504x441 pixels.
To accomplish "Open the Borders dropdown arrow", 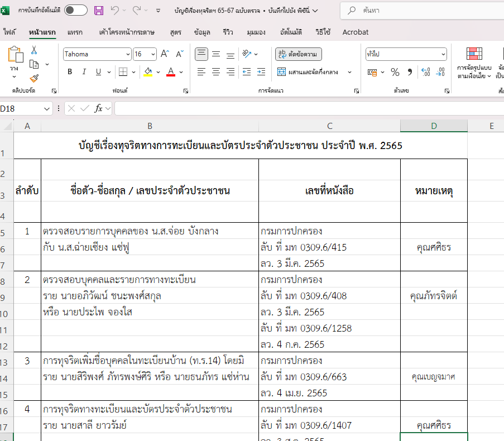I will (134, 72).
